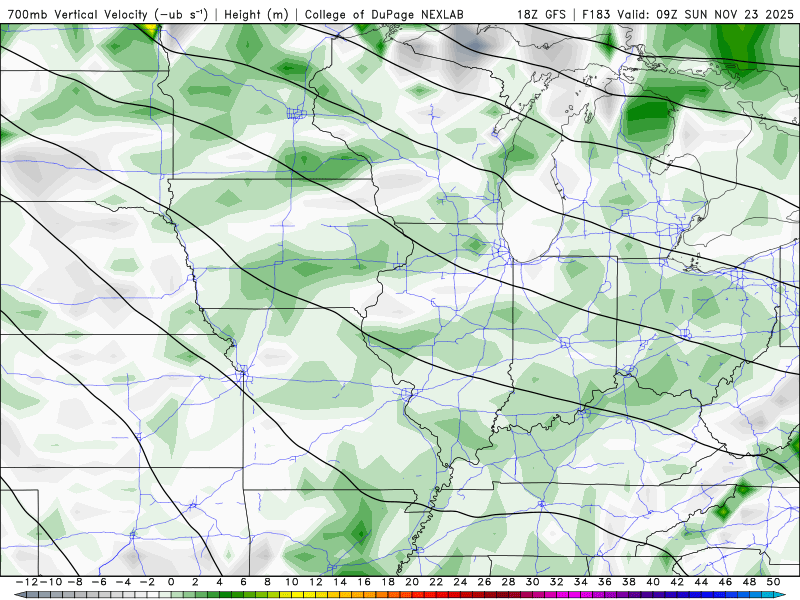Image resolution: width=800 pixels, height=600 pixels.
Task: Click the '6' color scale label
Action: pyautogui.click(x=243, y=582)
